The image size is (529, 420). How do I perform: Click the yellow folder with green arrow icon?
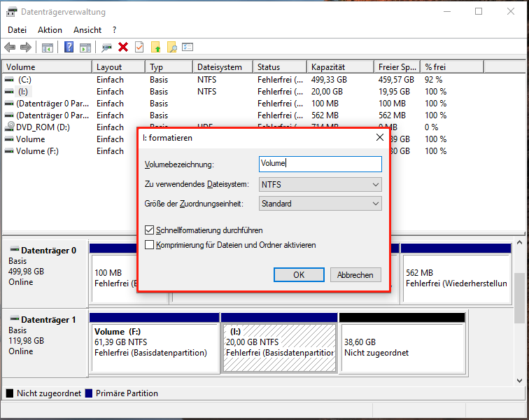[x=155, y=47]
